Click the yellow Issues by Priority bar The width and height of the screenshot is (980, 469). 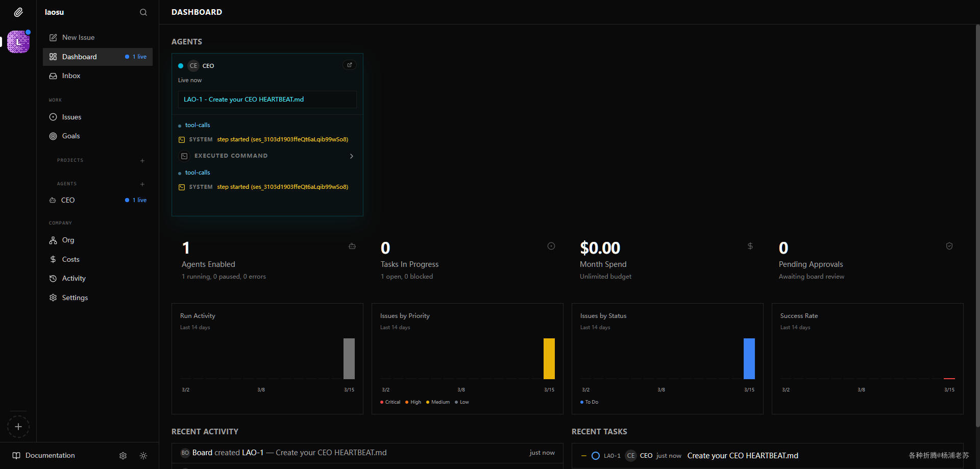point(549,359)
